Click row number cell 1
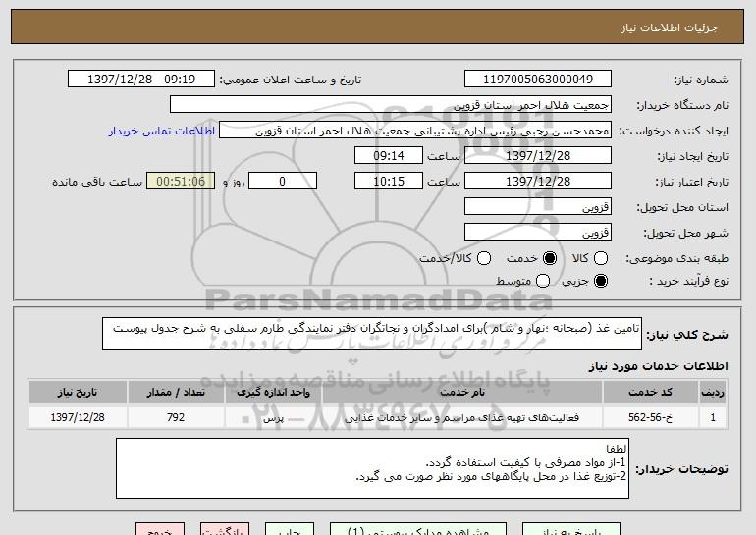 pyautogui.click(x=713, y=417)
